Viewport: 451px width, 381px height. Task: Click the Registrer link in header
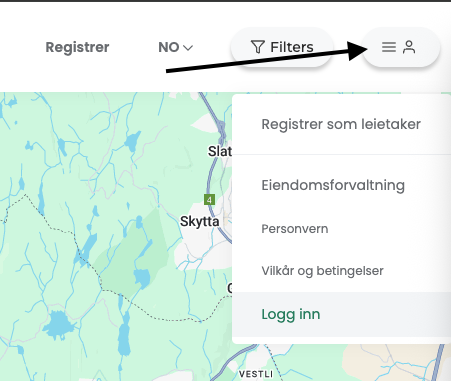(x=77, y=47)
